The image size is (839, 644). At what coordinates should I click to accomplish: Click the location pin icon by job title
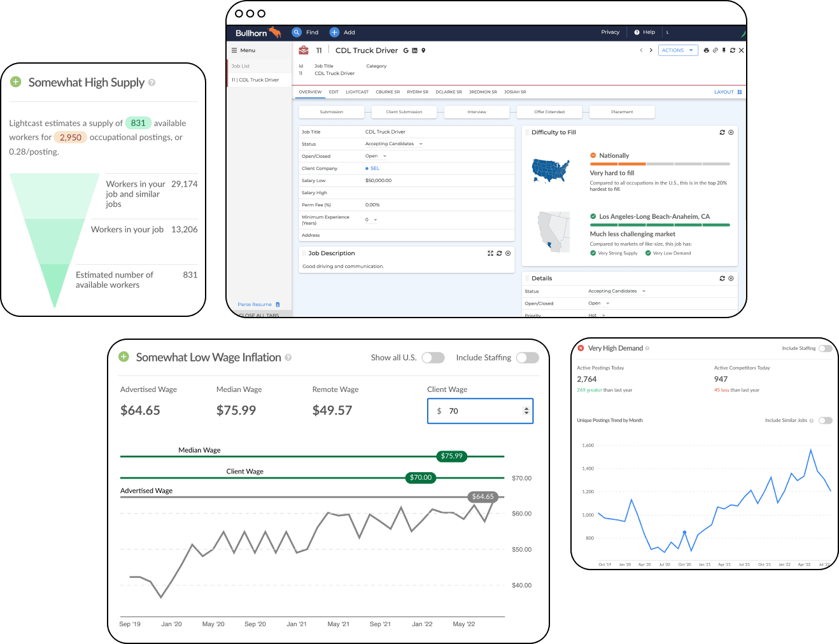[423, 50]
